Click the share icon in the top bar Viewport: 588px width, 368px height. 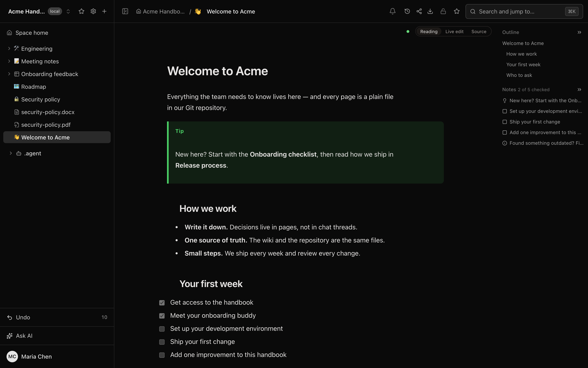pyautogui.click(x=419, y=11)
